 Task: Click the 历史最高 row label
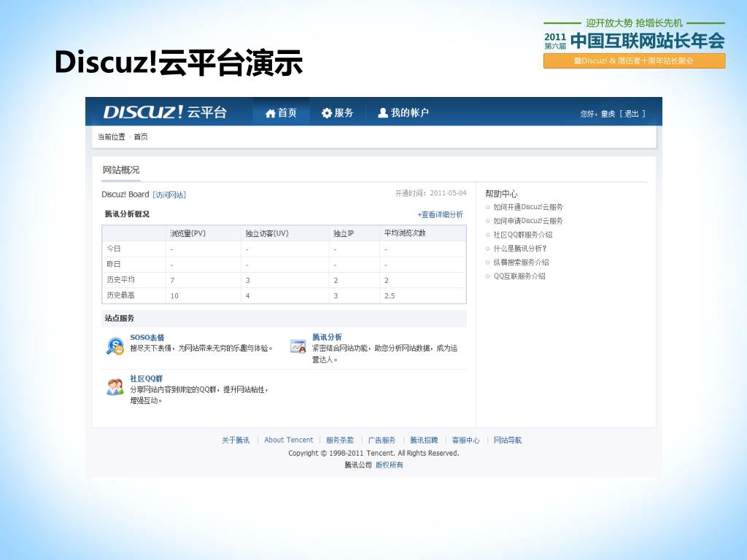click(x=120, y=295)
